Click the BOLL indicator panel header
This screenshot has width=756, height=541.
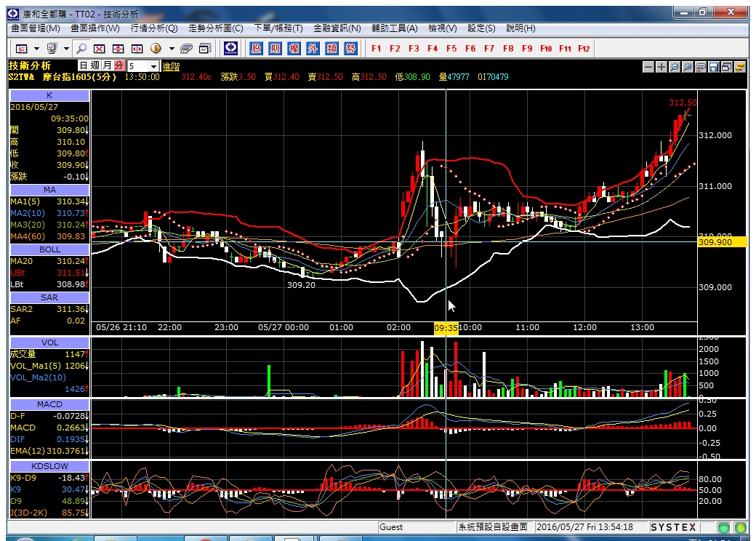coord(49,249)
